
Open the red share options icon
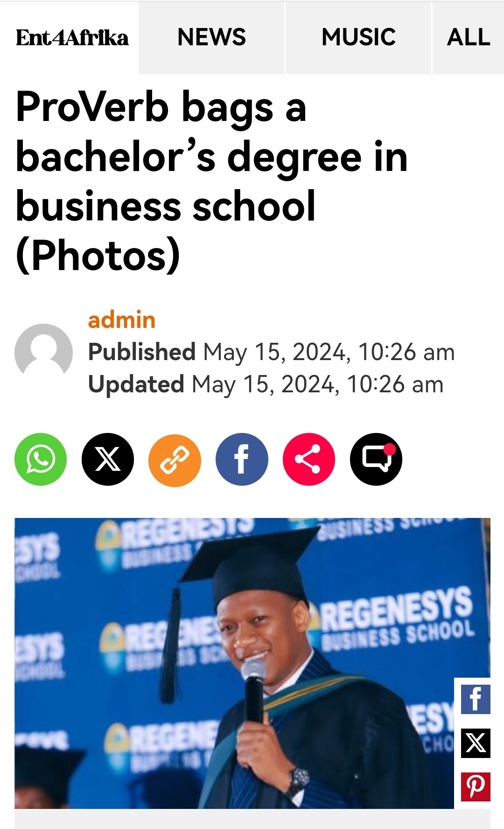pyautogui.click(x=309, y=460)
